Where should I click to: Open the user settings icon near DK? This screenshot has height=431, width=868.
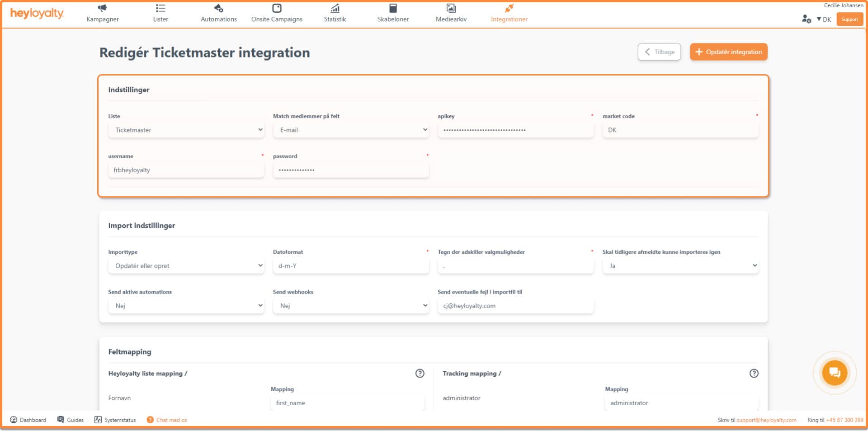pos(806,19)
